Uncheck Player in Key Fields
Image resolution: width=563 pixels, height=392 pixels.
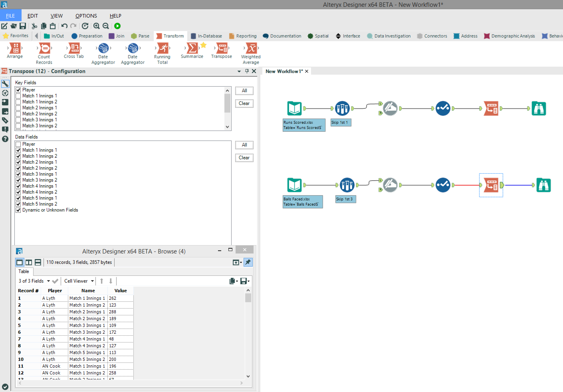pyautogui.click(x=18, y=90)
